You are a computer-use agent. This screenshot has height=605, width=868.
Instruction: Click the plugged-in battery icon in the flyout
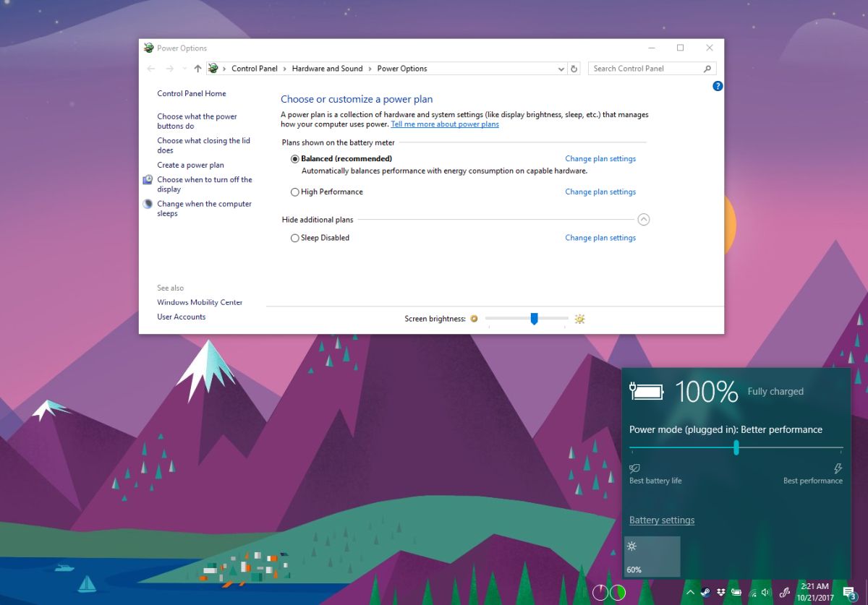(x=646, y=391)
